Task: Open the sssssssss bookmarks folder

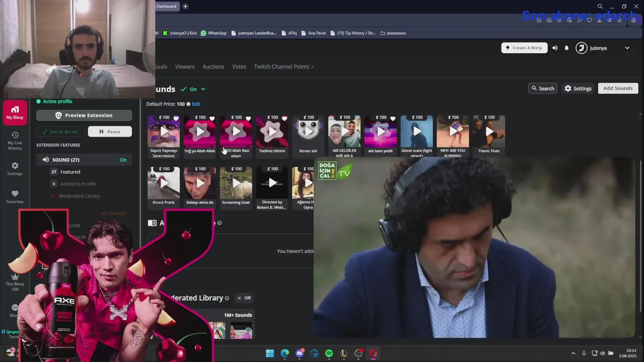Action: [x=393, y=33]
